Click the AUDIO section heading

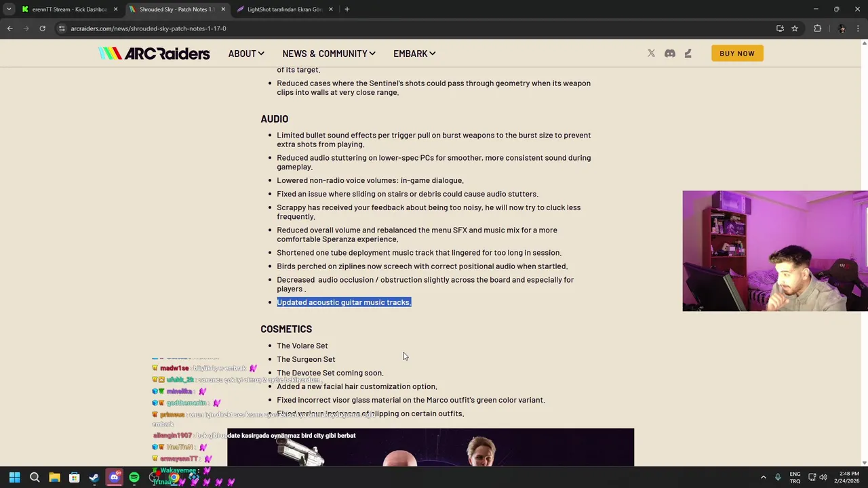tap(274, 119)
